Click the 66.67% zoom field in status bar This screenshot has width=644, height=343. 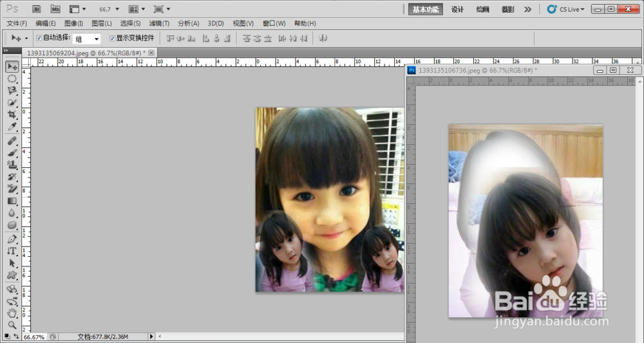coord(33,337)
